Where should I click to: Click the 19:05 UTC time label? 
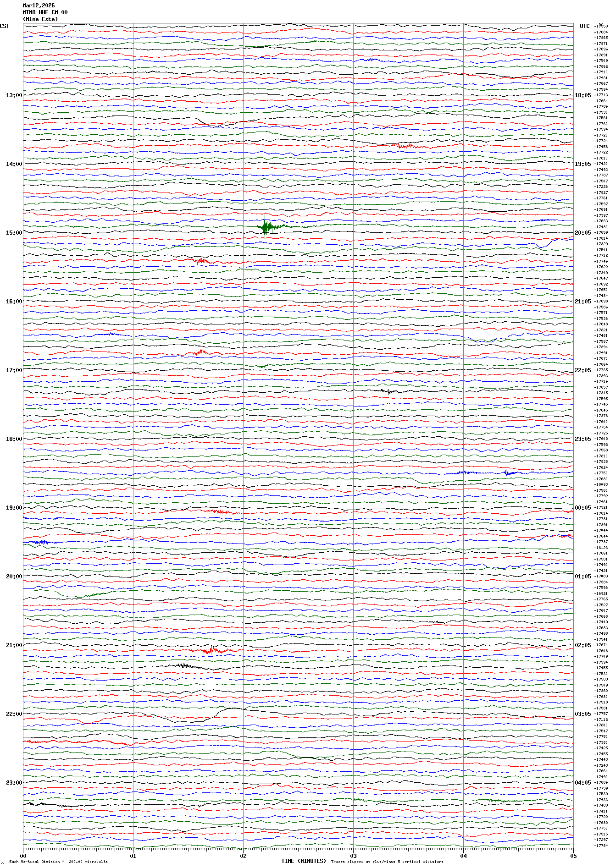tap(583, 164)
